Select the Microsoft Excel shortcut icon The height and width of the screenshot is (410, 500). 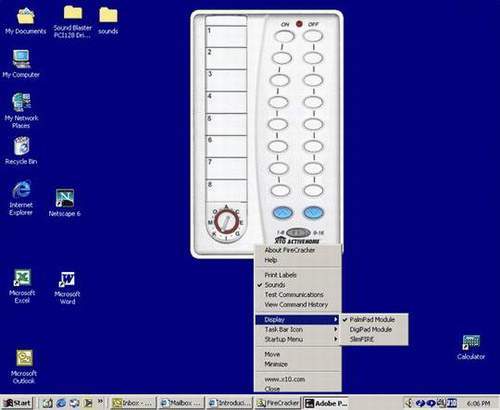[x=22, y=286]
